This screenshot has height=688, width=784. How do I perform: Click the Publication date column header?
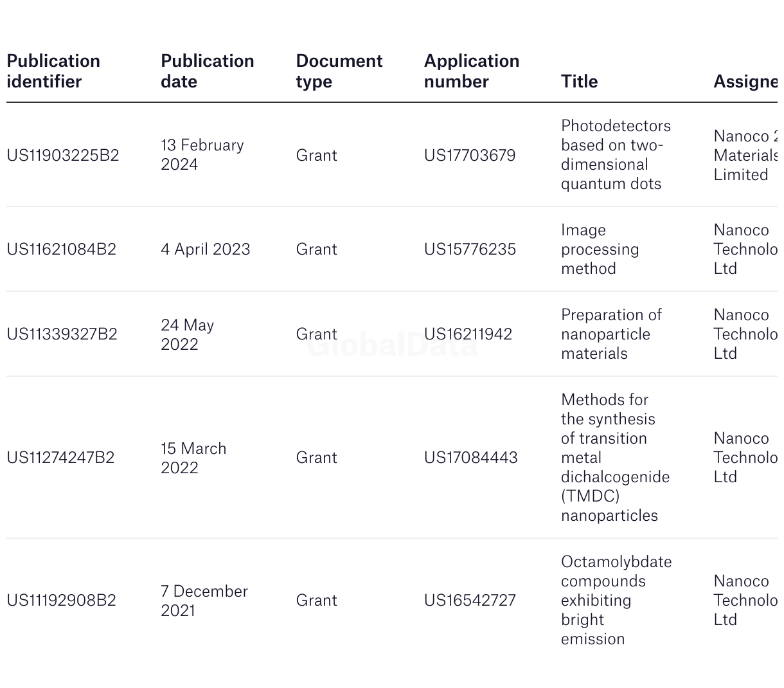point(207,71)
